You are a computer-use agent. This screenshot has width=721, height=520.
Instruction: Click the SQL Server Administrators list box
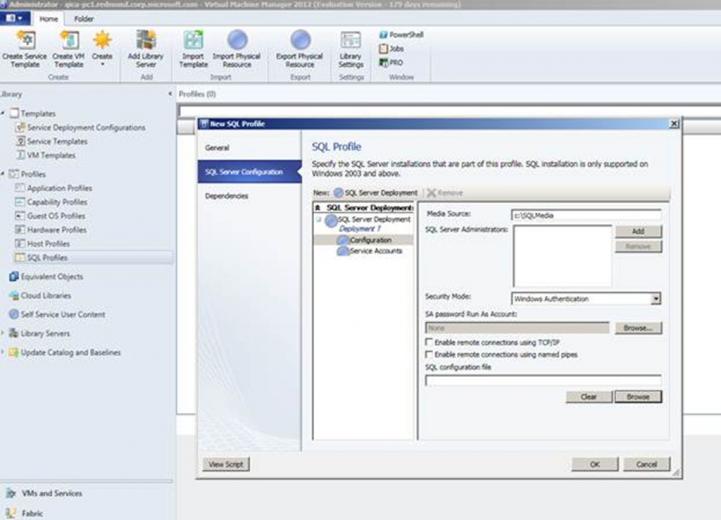[562, 256]
